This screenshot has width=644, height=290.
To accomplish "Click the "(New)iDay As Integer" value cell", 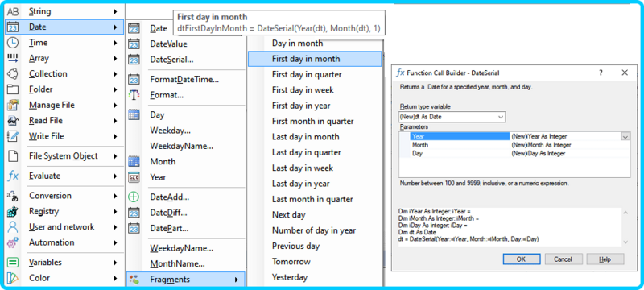I will coord(570,154).
